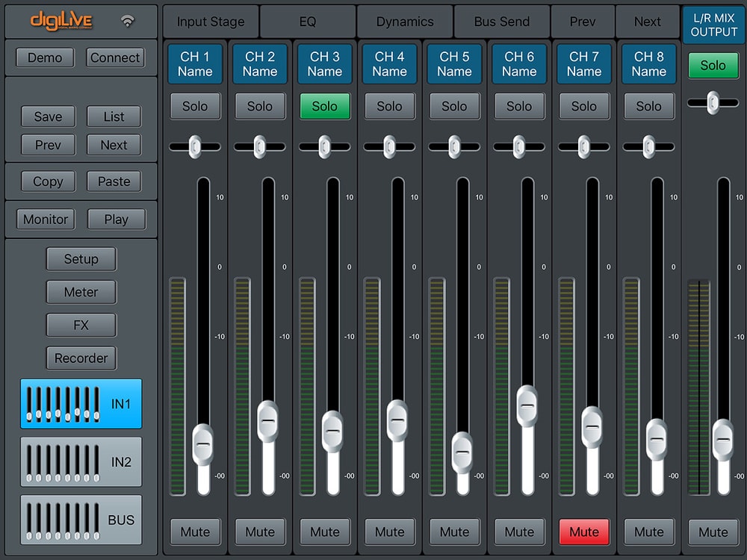Screen dimensions: 747x560
Task: Select the CH 4 Name label
Action: click(389, 64)
